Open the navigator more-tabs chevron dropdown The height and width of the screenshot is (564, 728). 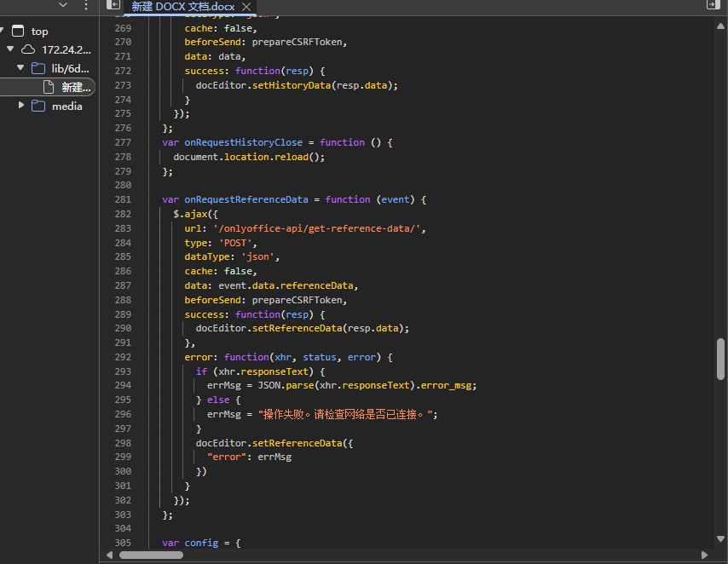pos(63,5)
